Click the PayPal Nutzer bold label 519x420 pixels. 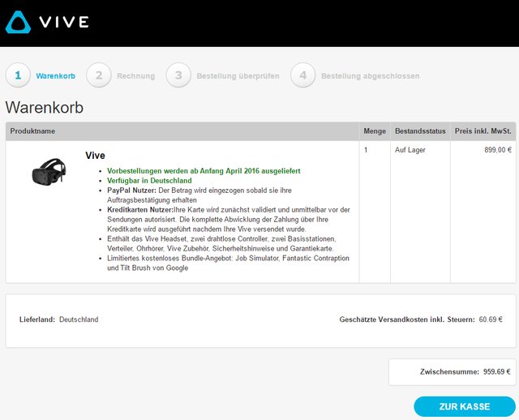pos(131,191)
